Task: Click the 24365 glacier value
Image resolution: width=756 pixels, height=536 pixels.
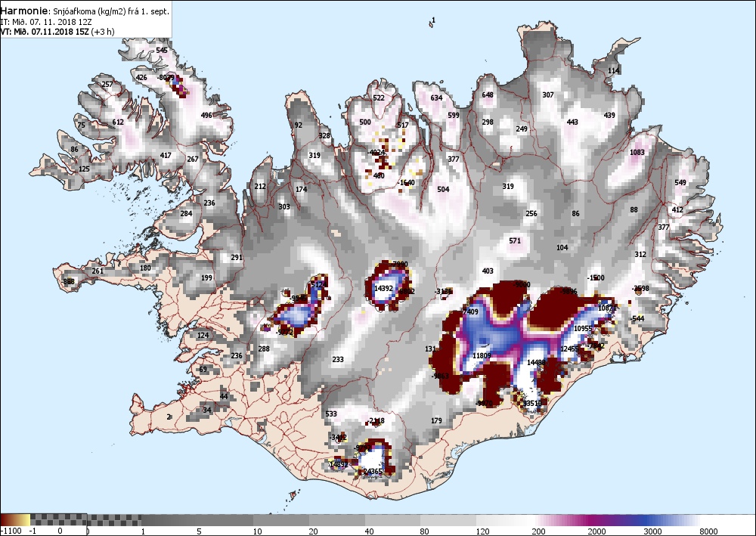Action: click(373, 471)
